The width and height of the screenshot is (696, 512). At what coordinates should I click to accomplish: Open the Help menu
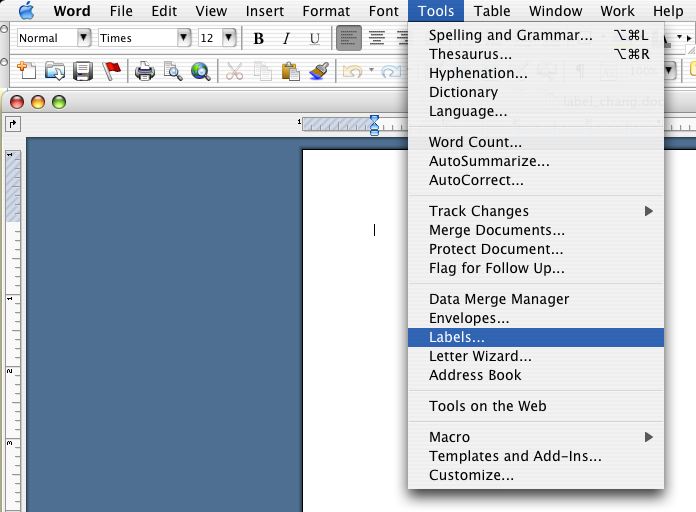pyautogui.click(x=668, y=11)
